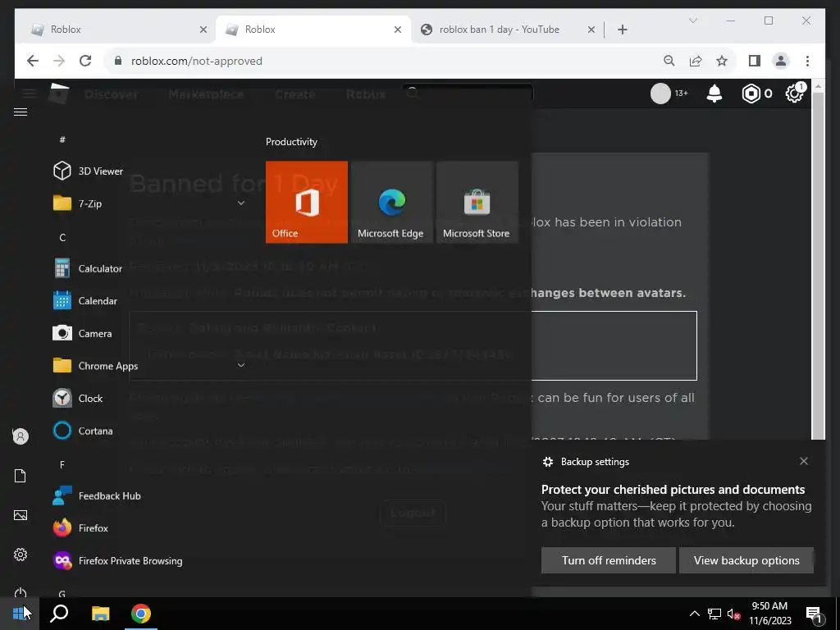The height and width of the screenshot is (630, 840).
Task: Click the network tray icon
Action: click(714, 614)
